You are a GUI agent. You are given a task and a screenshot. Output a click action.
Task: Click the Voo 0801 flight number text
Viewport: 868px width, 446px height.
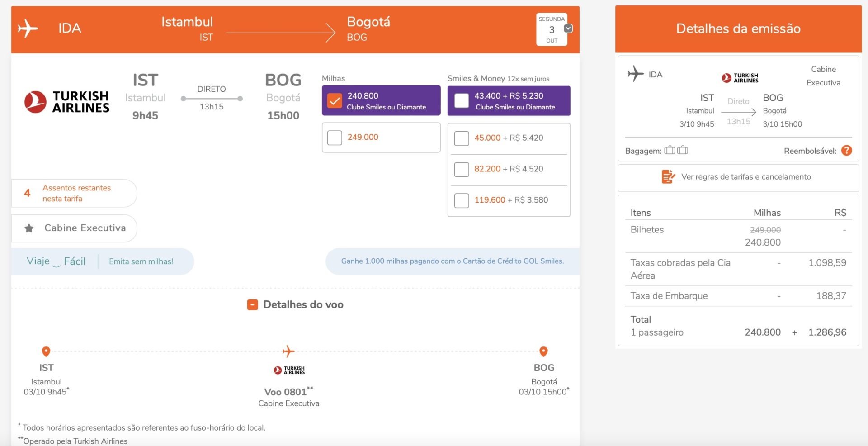pos(288,392)
